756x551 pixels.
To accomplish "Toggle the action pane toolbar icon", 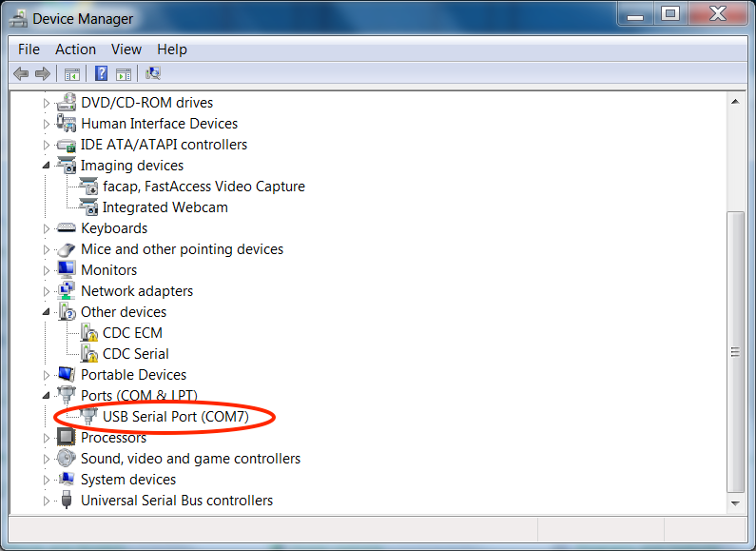I will pyautogui.click(x=124, y=74).
